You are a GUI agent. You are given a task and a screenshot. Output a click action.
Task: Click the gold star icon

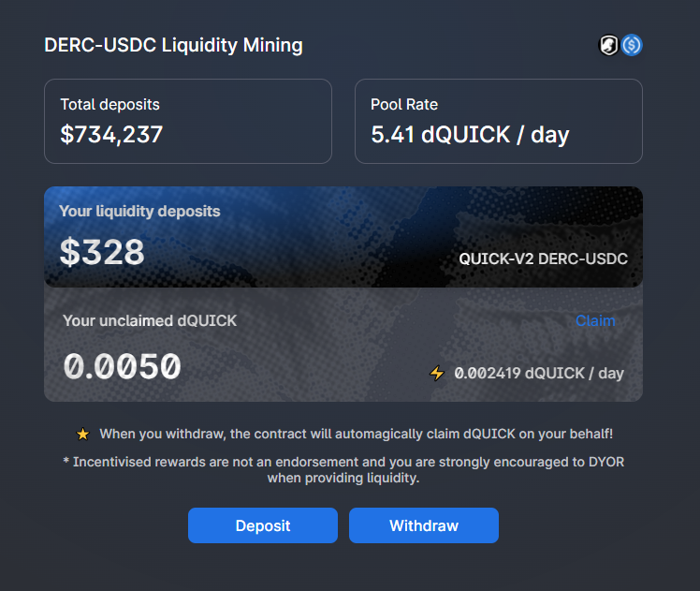point(82,434)
